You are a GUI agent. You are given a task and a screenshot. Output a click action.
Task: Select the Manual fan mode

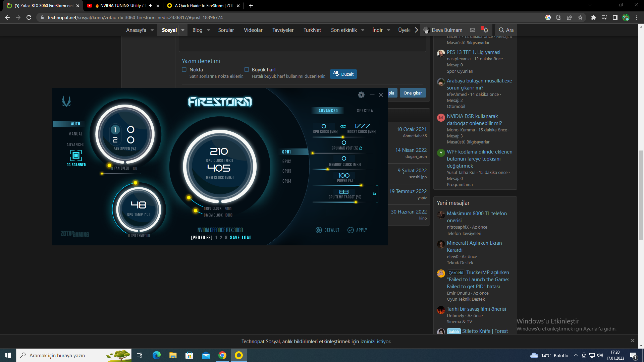click(75, 134)
